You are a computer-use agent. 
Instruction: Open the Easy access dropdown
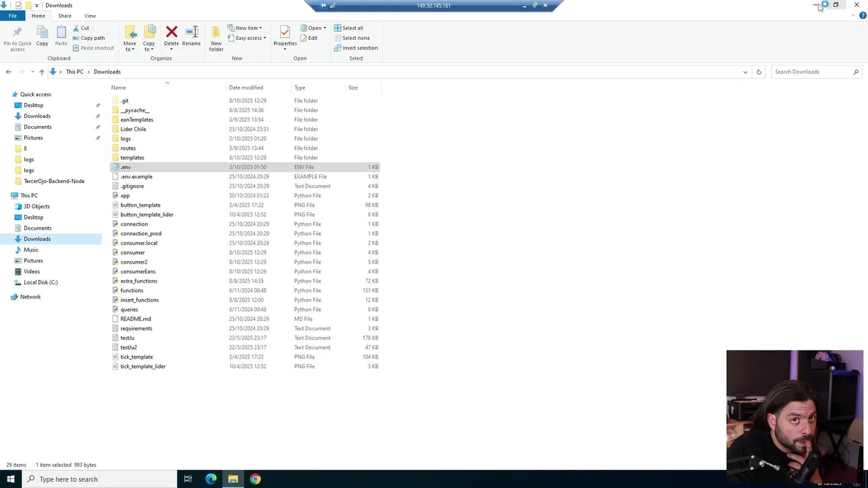(247, 38)
